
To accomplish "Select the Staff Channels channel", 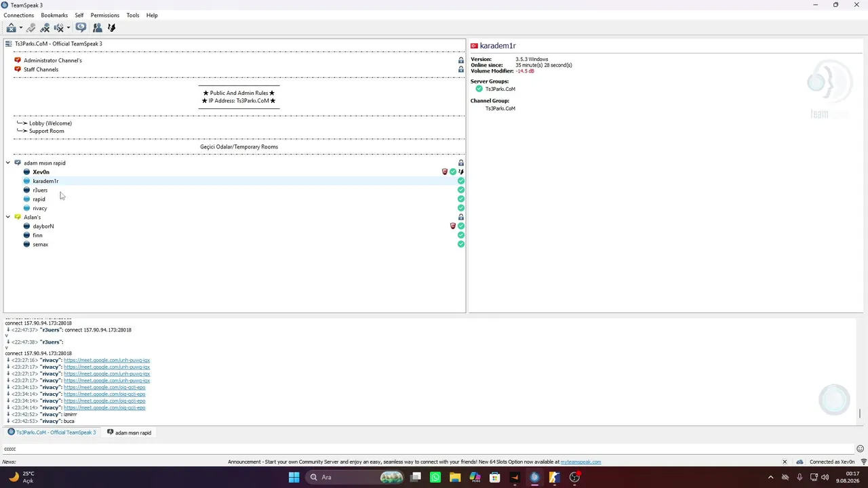I will point(41,69).
